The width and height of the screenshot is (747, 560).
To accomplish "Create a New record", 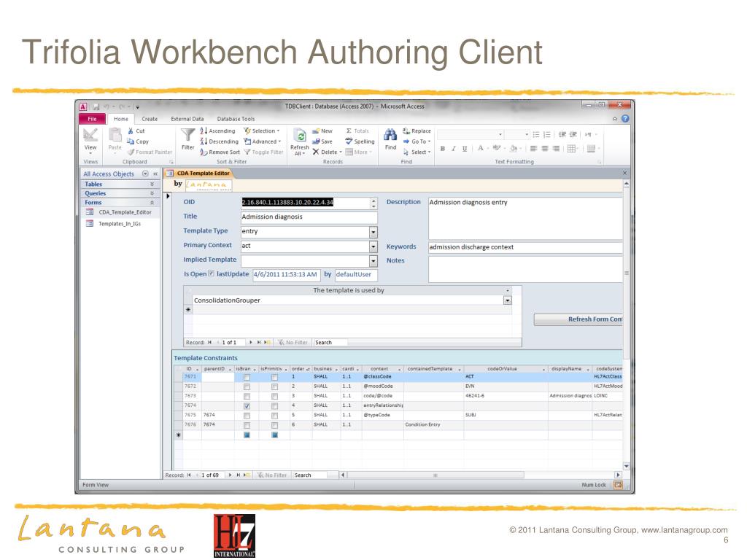I will [x=322, y=131].
